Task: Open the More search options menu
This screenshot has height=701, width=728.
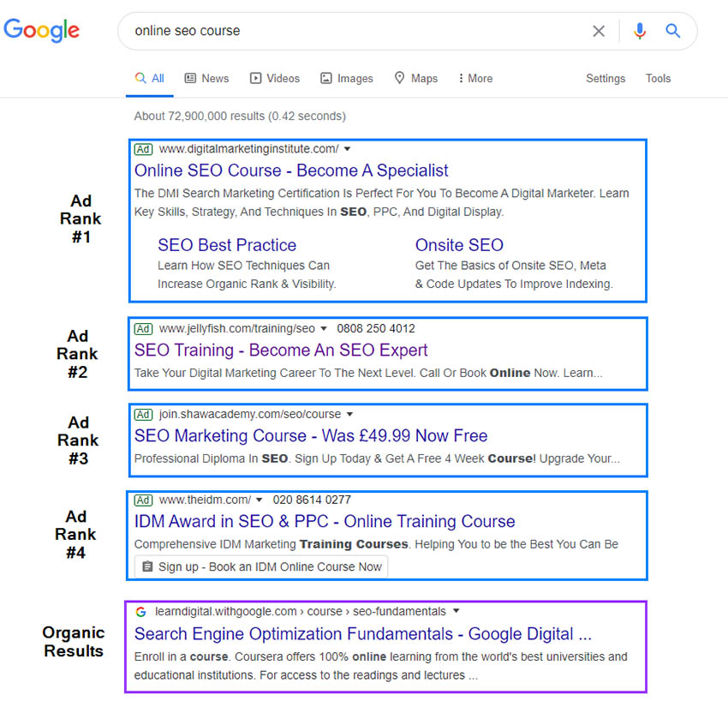Action: [x=475, y=78]
